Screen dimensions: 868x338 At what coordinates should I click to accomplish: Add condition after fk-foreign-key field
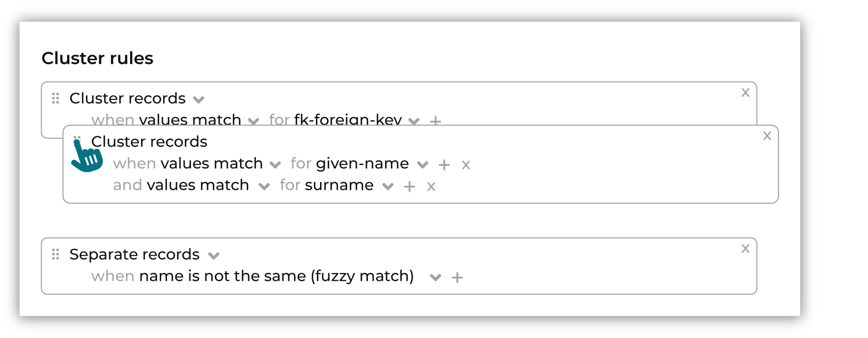436,121
